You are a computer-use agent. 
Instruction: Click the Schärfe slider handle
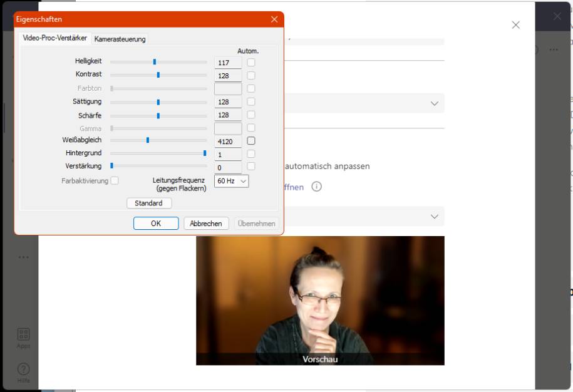[x=158, y=116]
